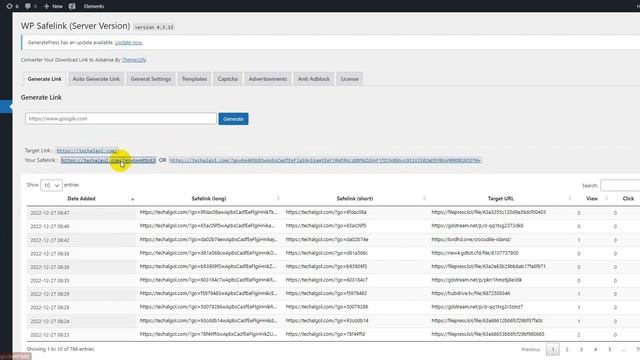The height and width of the screenshot is (360, 640).
Task: Open the Advertisements tab
Action: coord(268,79)
